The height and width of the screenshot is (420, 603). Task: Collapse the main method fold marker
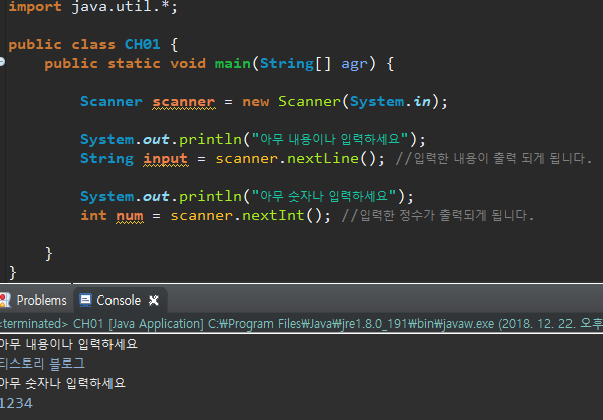click(2, 62)
